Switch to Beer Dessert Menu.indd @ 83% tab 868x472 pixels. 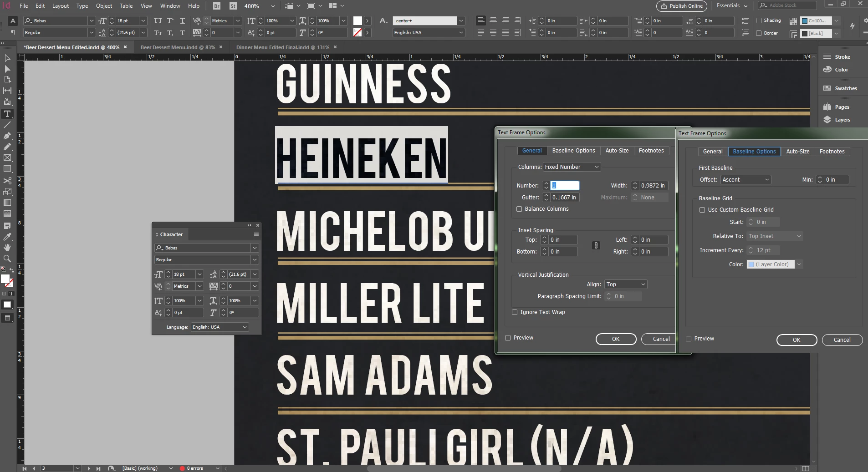[178, 47]
